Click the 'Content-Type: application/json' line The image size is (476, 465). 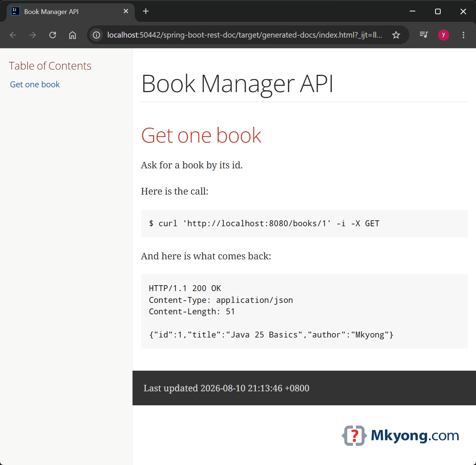[221, 300]
